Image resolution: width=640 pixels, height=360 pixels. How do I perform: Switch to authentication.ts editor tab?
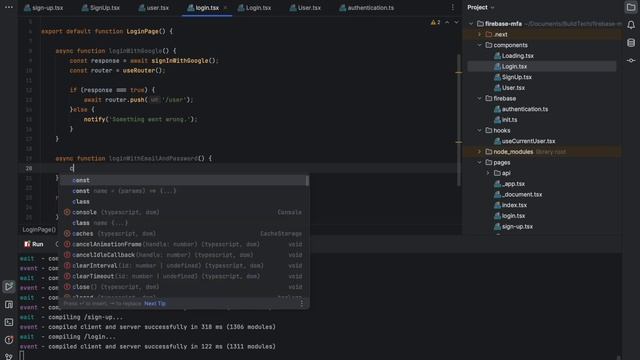tap(367, 8)
